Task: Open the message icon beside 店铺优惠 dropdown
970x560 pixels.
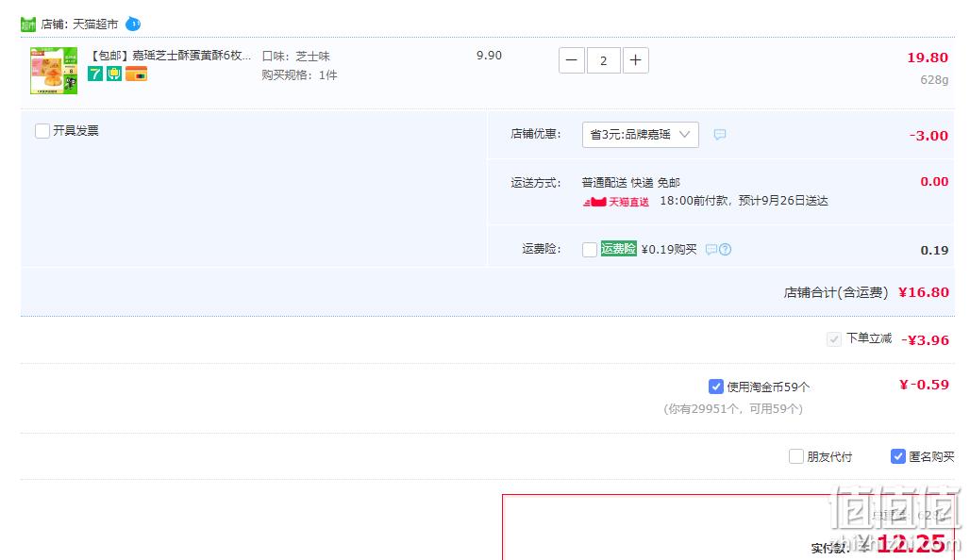Action: (x=719, y=134)
